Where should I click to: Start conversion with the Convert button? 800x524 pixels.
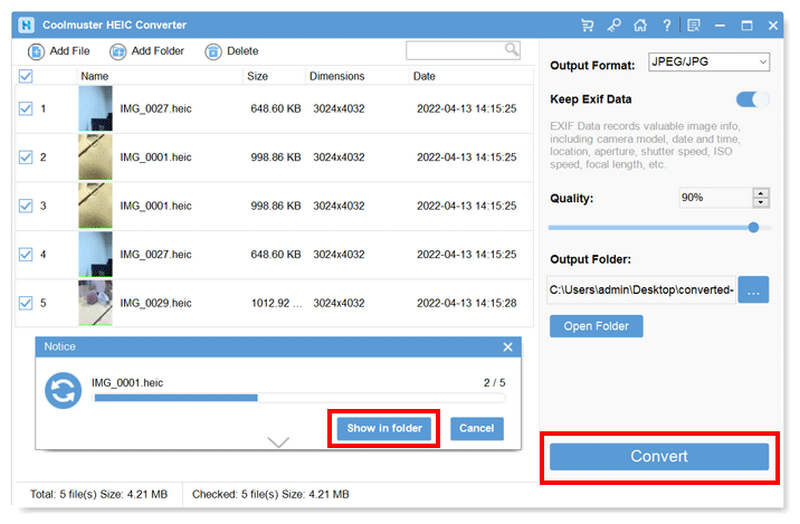[x=659, y=456]
